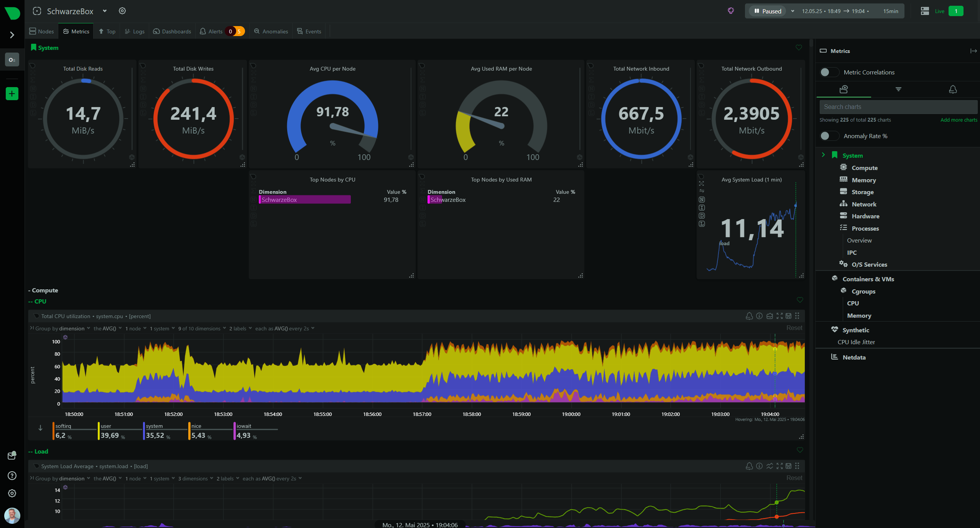Open info icon on Total CPU utilization chart
Image resolution: width=980 pixels, height=528 pixels.
pyautogui.click(x=759, y=316)
